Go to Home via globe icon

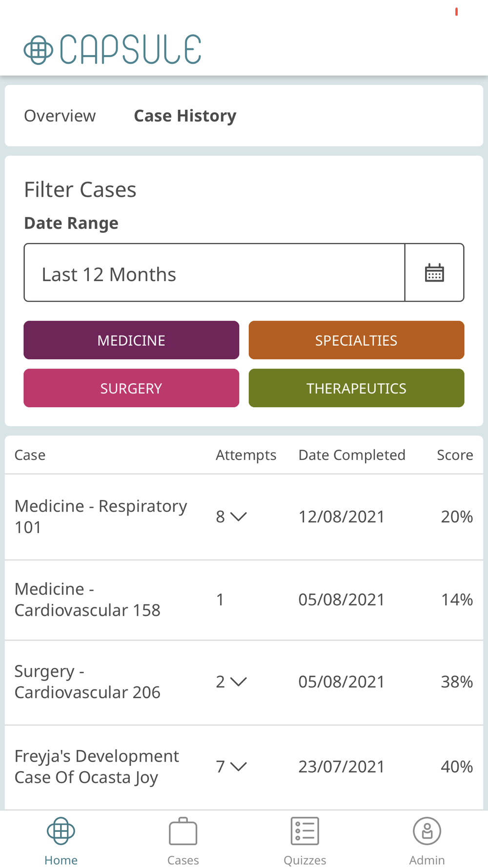pos(61,831)
